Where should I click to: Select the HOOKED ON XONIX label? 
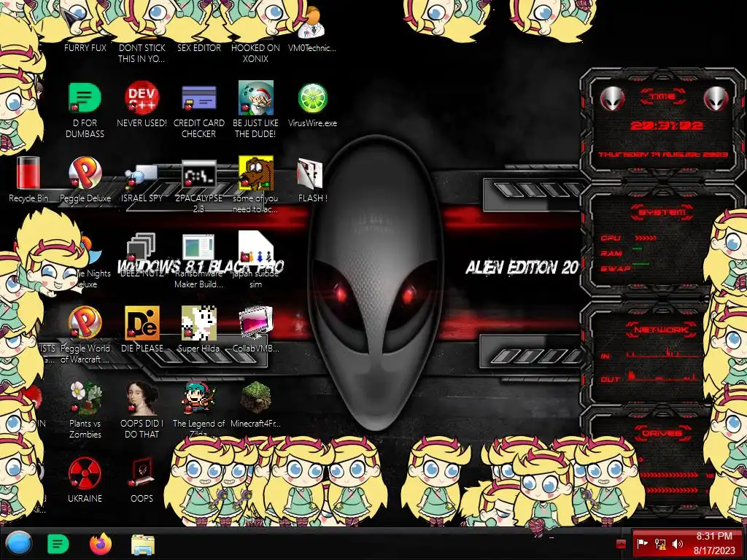click(x=256, y=53)
